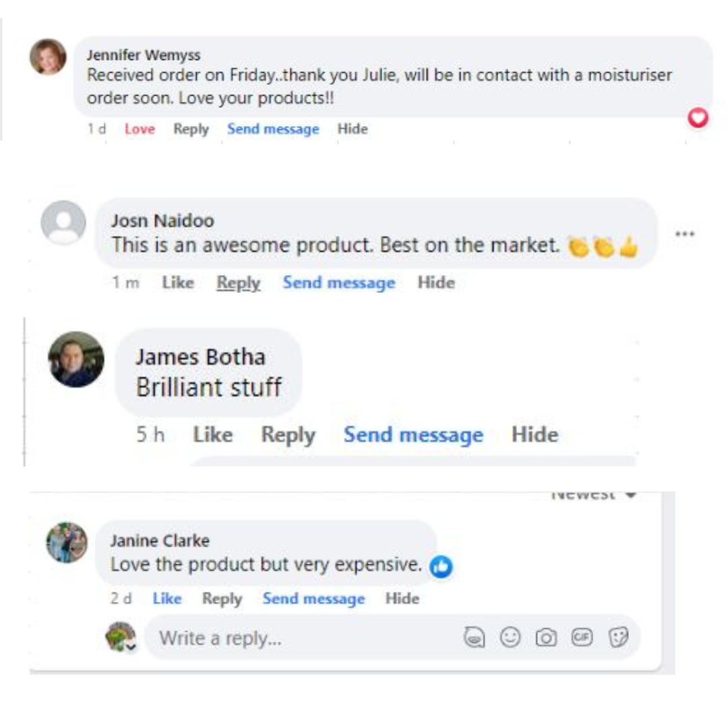
Task: Switch profile using reply avatar arrow
Action: click(131, 646)
